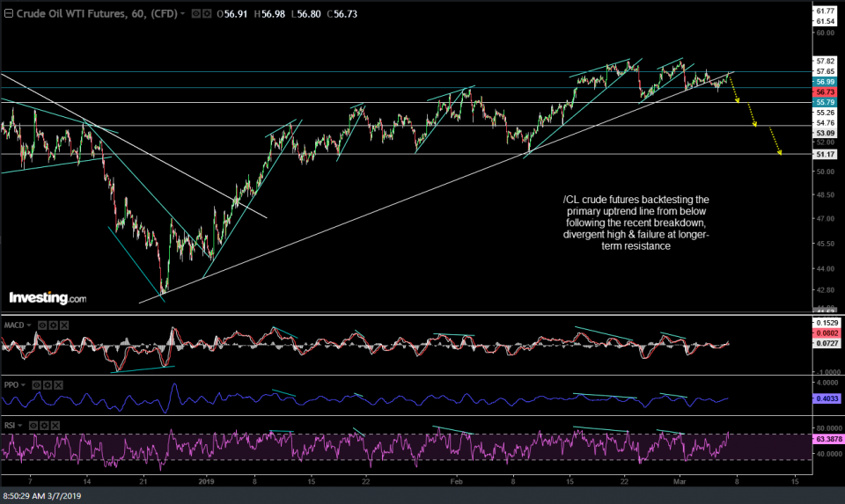Select the 56.99 price label on axis
Image resolution: width=845 pixels, height=504 pixels.
pyautogui.click(x=825, y=82)
